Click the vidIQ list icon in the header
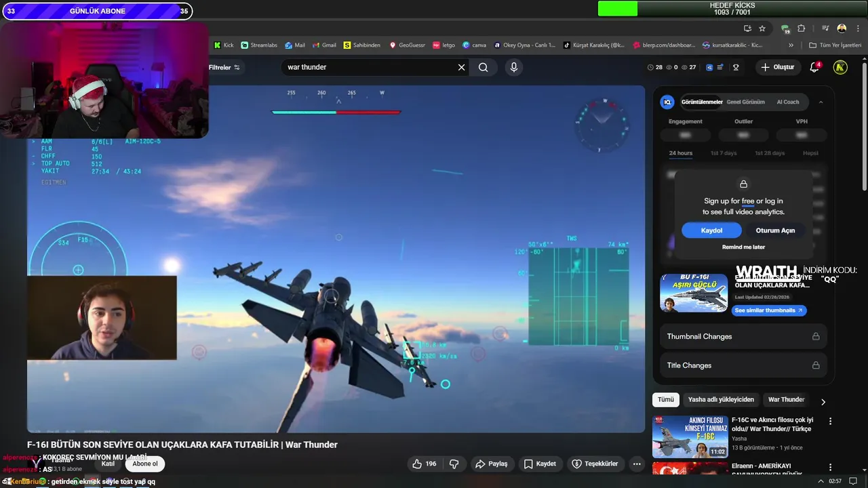 [x=720, y=67]
